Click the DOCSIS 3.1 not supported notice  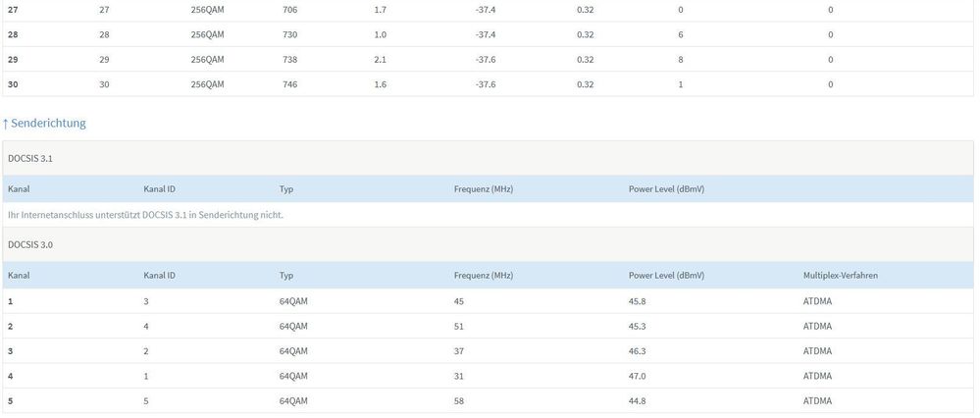[145, 215]
